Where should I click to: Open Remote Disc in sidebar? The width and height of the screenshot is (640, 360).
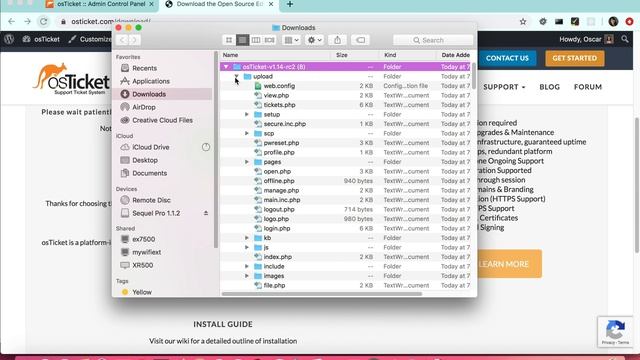tap(145, 200)
